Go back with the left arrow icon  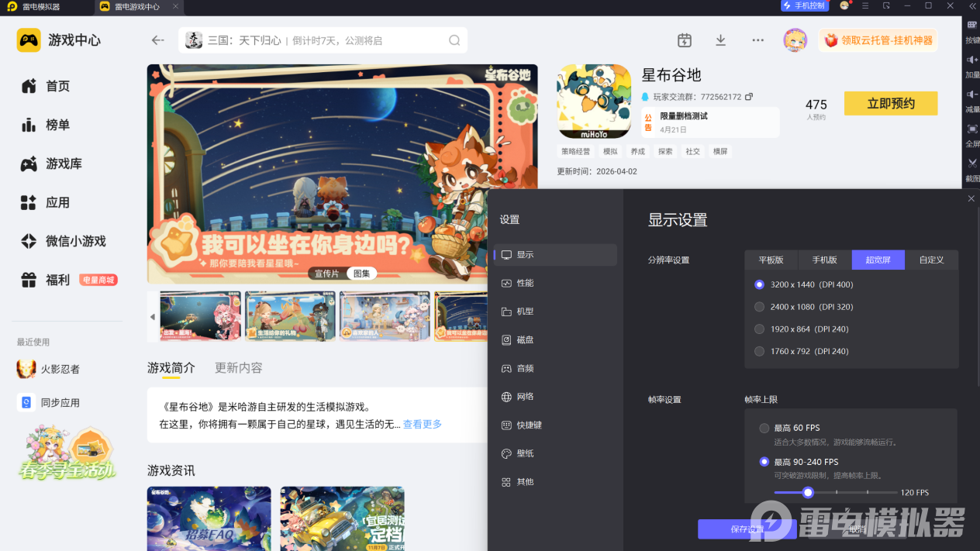click(x=158, y=40)
